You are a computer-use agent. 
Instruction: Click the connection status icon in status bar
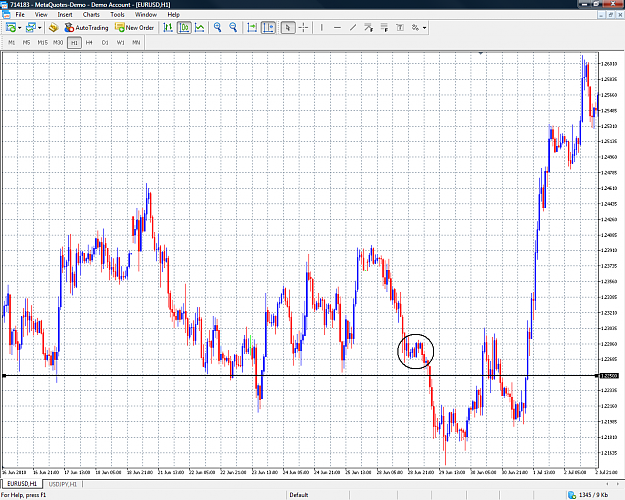pyautogui.click(x=572, y=495)
